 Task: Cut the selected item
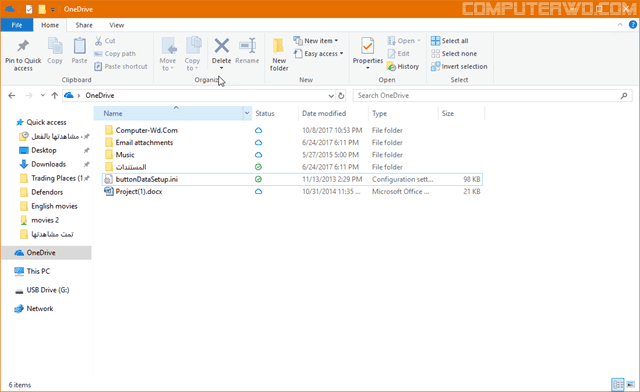coord(105,41)
